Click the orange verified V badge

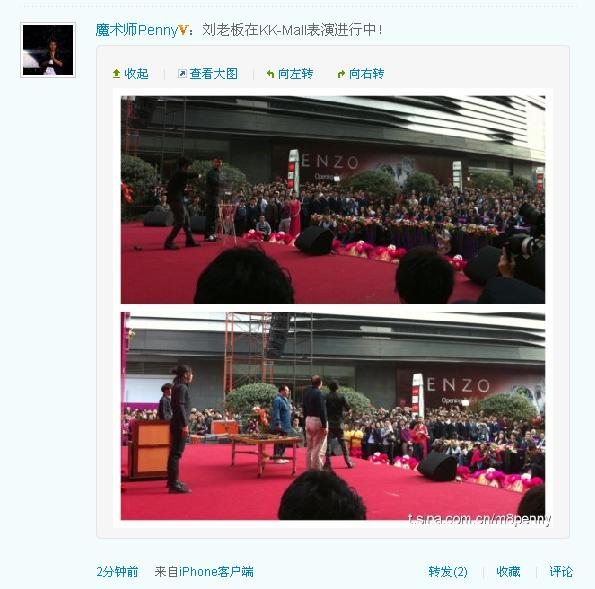point(183,30)
